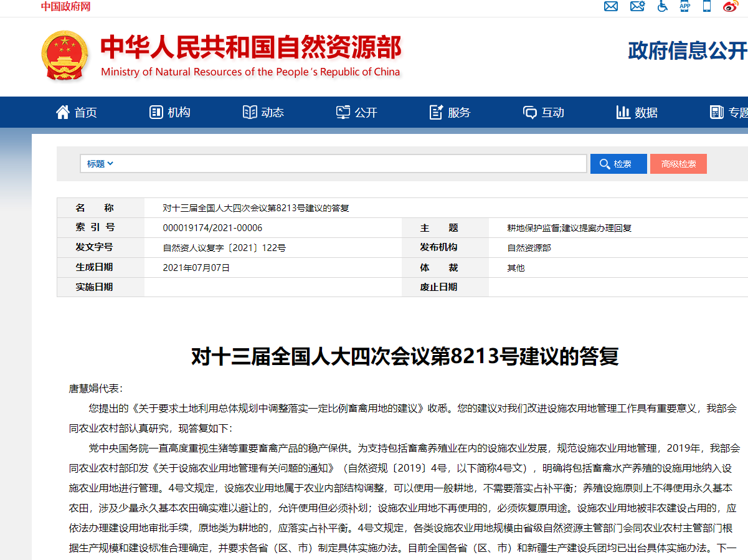Select the 互动 navigation menu item
The image size is (748, 560).
coord(544,112)
